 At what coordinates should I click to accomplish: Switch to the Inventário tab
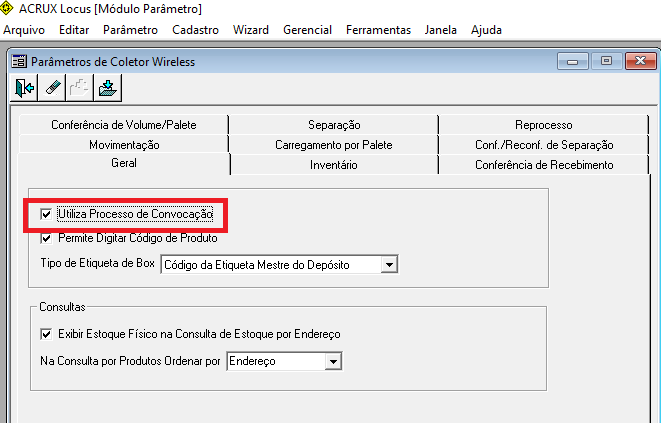[334, 164]
